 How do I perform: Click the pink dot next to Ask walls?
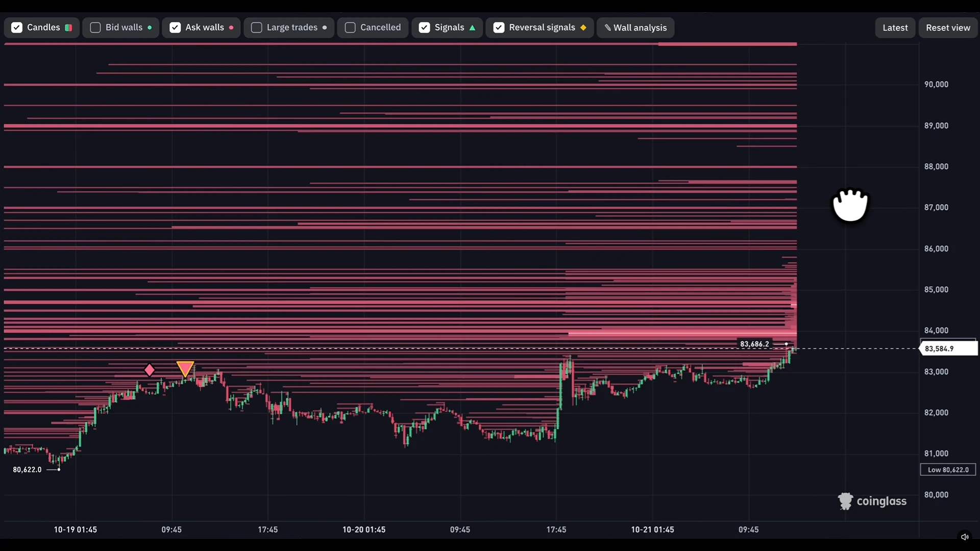tap(231, 28)
